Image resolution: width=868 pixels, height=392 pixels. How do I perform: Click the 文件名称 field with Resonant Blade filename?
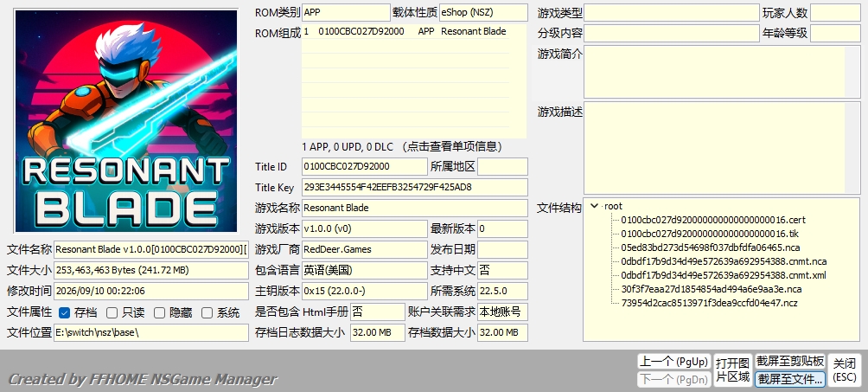pos(151,249)
